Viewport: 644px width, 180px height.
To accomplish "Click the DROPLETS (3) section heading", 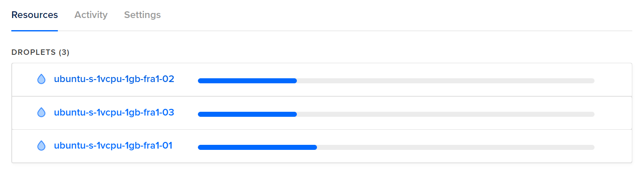I will pyautogui.click(x=40, y=52).
